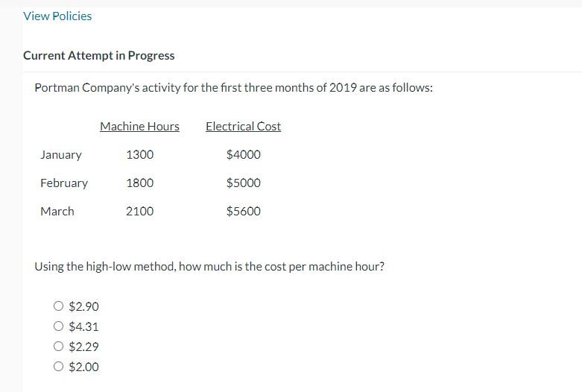The image size is (582, 392).
Task: Pick the $2.29 answer choice
Action: (x=58, y=346)
